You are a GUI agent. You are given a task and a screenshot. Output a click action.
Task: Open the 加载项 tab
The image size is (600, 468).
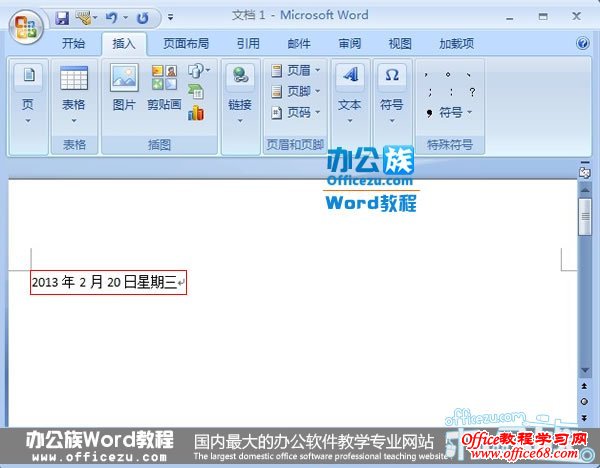[456, 43]
